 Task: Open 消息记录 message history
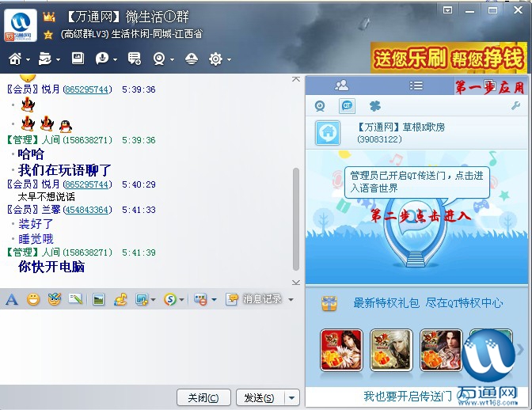pyautogui.click(x=254, y=299)
